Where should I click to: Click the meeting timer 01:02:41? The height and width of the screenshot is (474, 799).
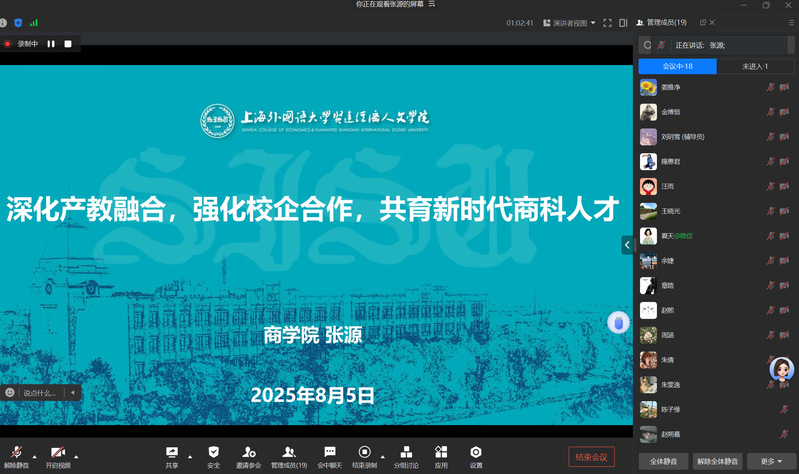(520, 23)
